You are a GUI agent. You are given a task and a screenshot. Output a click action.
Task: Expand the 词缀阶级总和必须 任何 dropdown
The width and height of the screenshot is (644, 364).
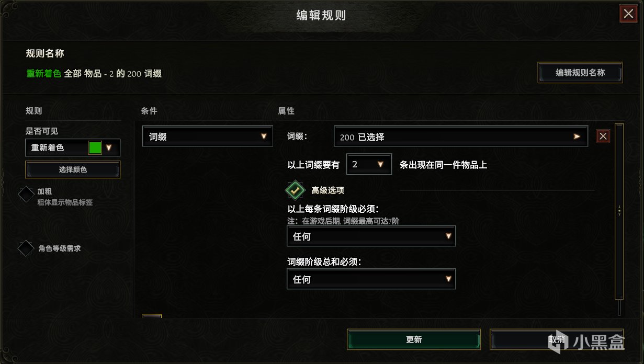tap(371, 279)
